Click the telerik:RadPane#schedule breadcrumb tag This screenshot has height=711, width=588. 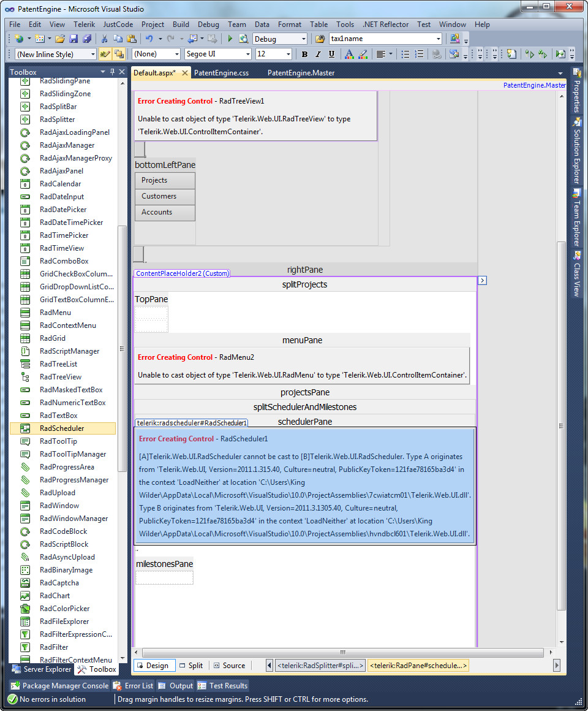[418, 665]
